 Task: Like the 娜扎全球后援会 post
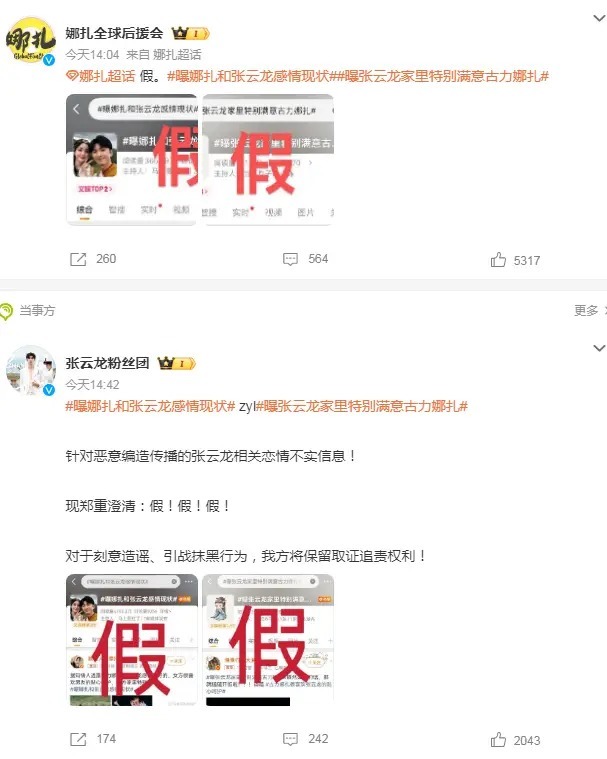[x=498, y=259]
